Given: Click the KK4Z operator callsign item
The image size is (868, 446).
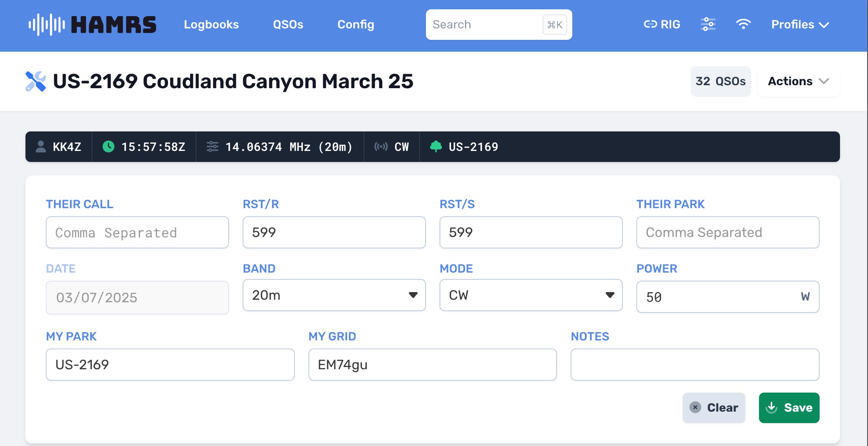Looking at the screenshot, I should pyautogui.click(x=59, y=147).
